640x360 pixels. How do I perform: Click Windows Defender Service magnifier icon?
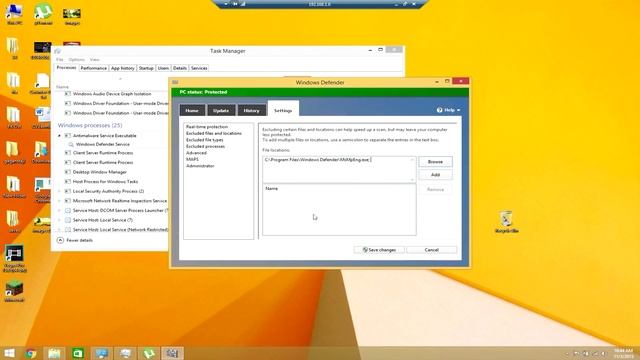coord(71,144)
